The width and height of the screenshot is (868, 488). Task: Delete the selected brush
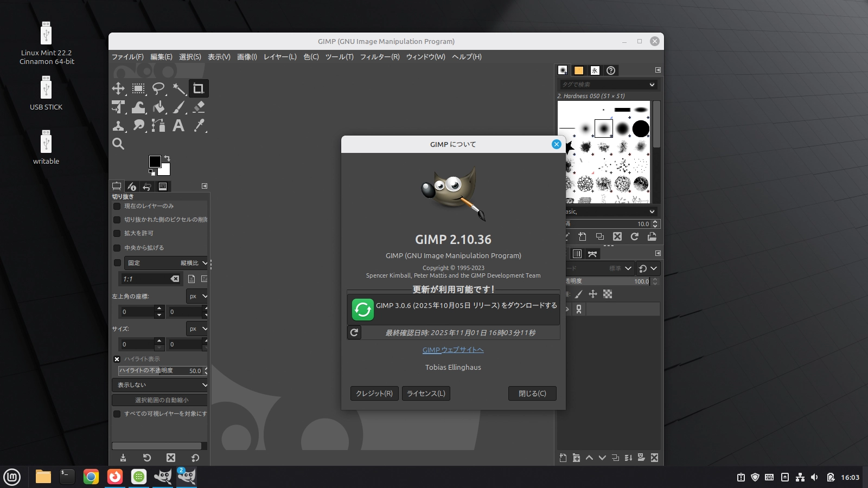617,236
